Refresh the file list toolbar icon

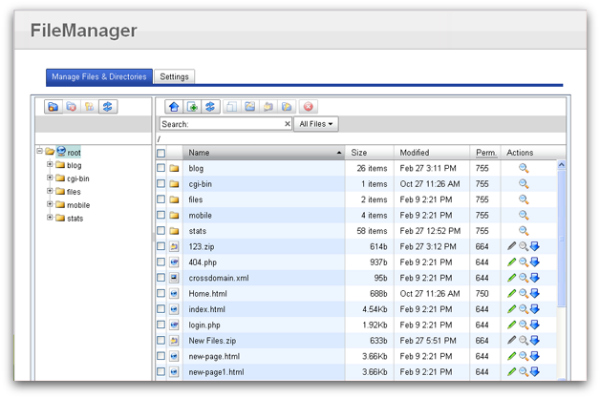click(x=210, y=107)
